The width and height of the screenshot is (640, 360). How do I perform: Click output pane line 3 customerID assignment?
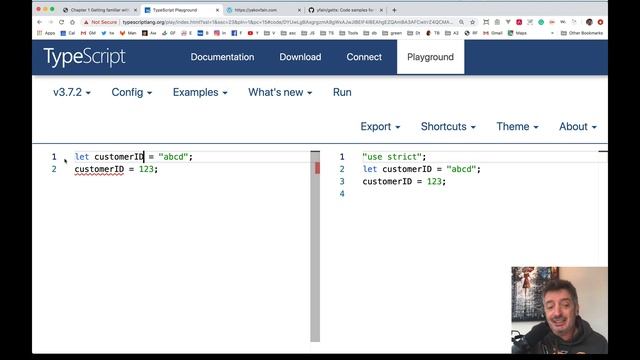point(404,181)
